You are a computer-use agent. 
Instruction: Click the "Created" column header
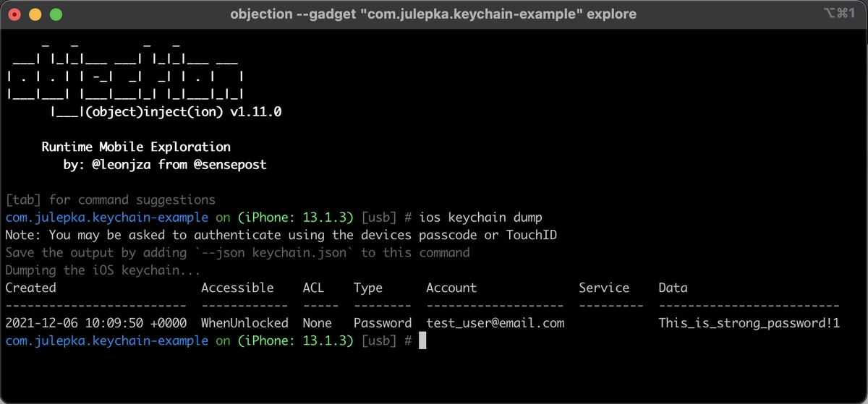[x=30, y=288]
